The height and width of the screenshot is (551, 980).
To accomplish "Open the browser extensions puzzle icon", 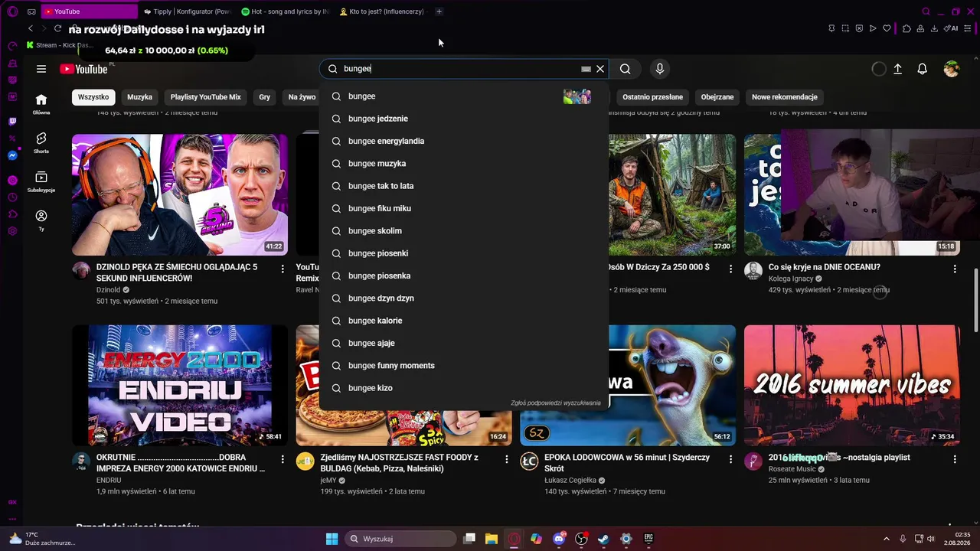I will tap(906, 28).
